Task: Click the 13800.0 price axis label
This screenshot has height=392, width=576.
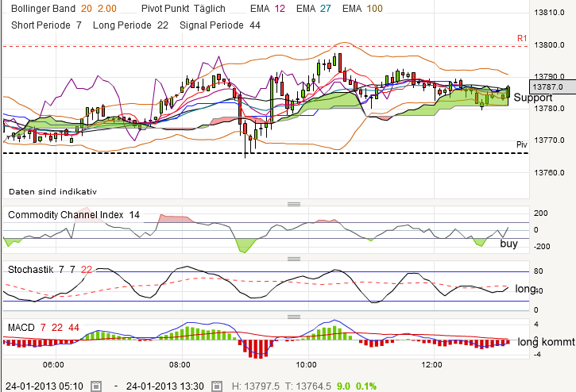Action: [x=549, y=44]
